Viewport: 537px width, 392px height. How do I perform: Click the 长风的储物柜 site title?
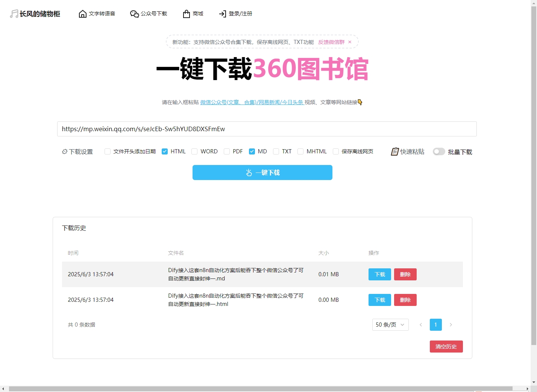pos(40,14)
